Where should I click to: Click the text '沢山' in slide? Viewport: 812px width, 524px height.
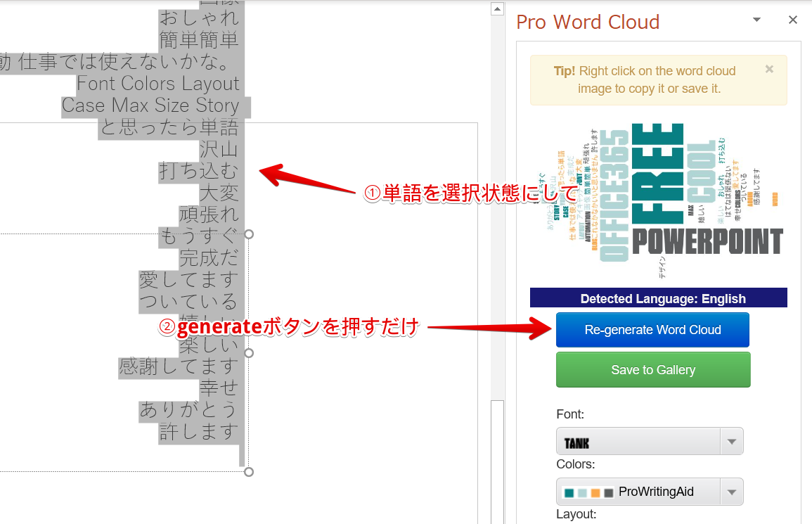[x=219, y=149]
